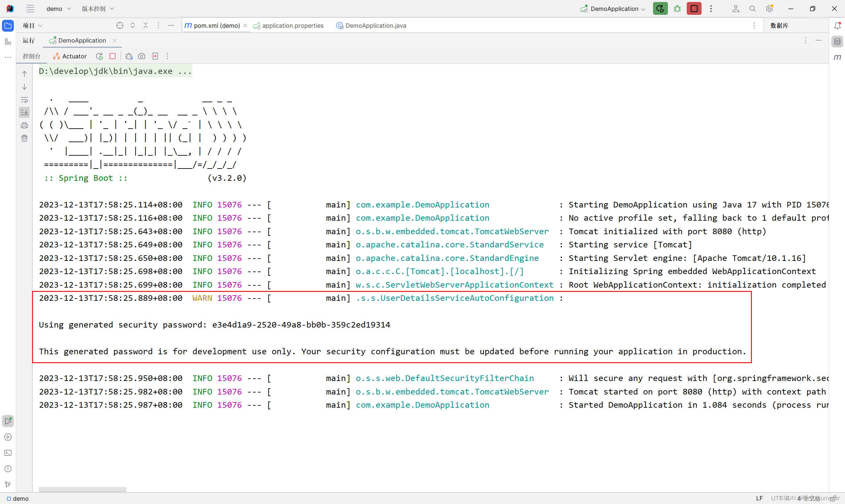
Task: Open project panel options menu
Action: (x=158, y=25)
